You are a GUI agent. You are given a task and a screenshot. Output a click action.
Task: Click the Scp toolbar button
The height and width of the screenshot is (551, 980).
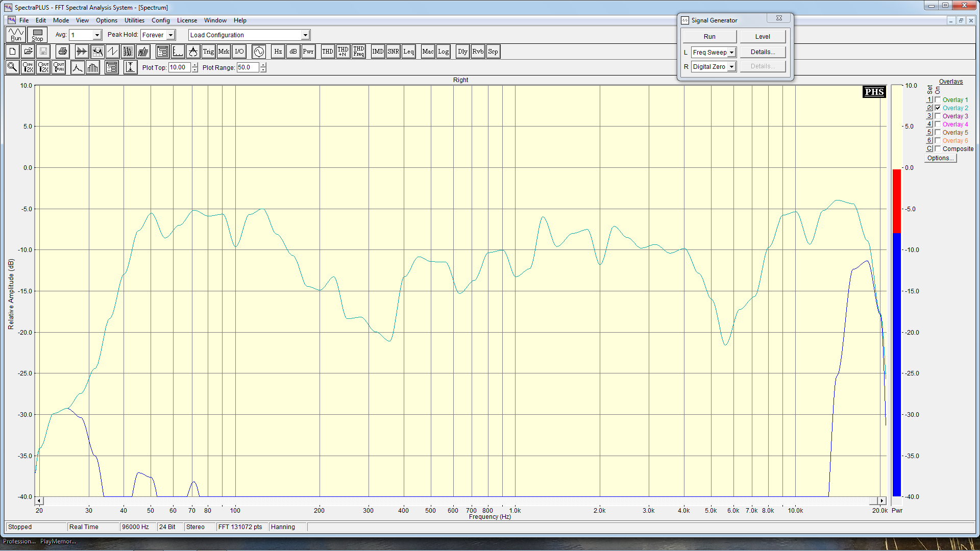(x=493, y=52)
